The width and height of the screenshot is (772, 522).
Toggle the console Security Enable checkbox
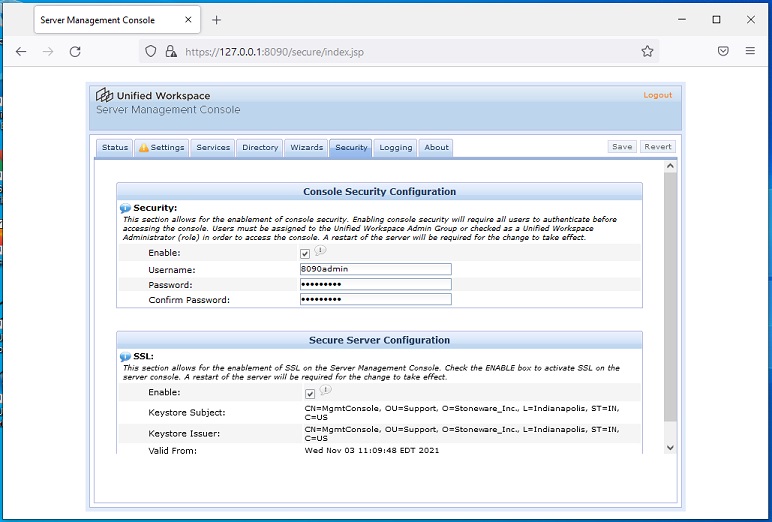click(x=305, y=254)
